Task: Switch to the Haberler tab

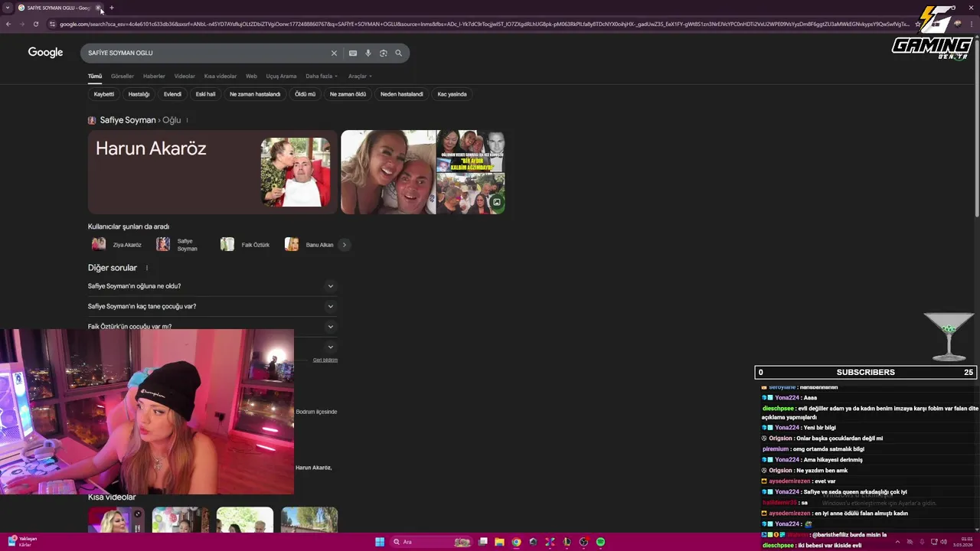Action: click(154, 76)
